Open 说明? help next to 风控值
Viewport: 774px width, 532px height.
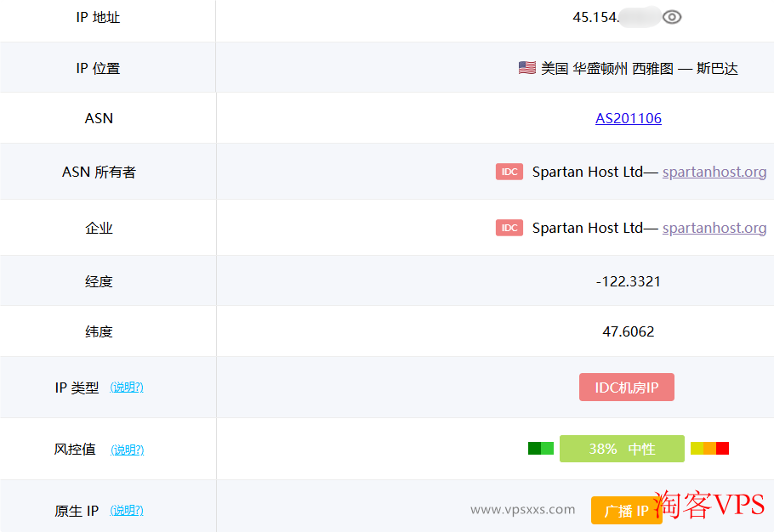(x=127, y=450)
